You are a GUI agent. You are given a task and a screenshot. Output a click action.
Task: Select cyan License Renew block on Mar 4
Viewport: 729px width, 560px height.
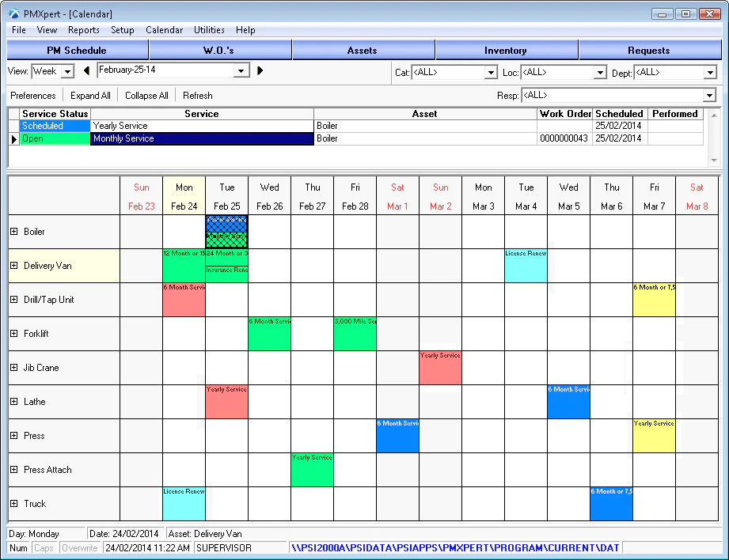(x=526, y=266)
